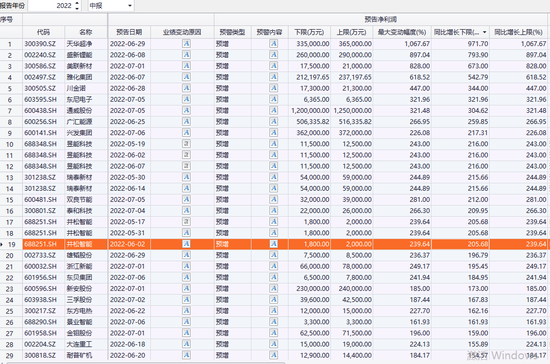Screen dimensions: 550x364
Task: Sort by 名称 column header
Action: pyautogui.click(x=86, y=32)
